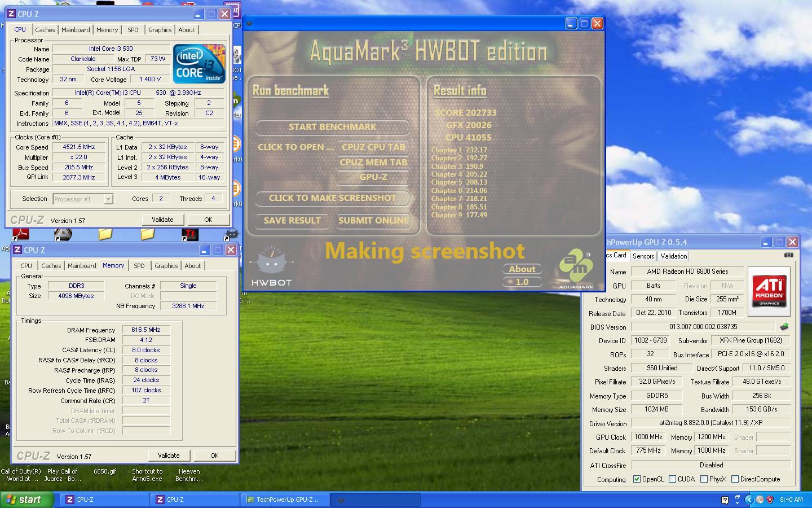Click CPUZ MEM TAB in AquaMark
Image resolution: width=812 pixels, height=508 pixels.
[373, 163]
